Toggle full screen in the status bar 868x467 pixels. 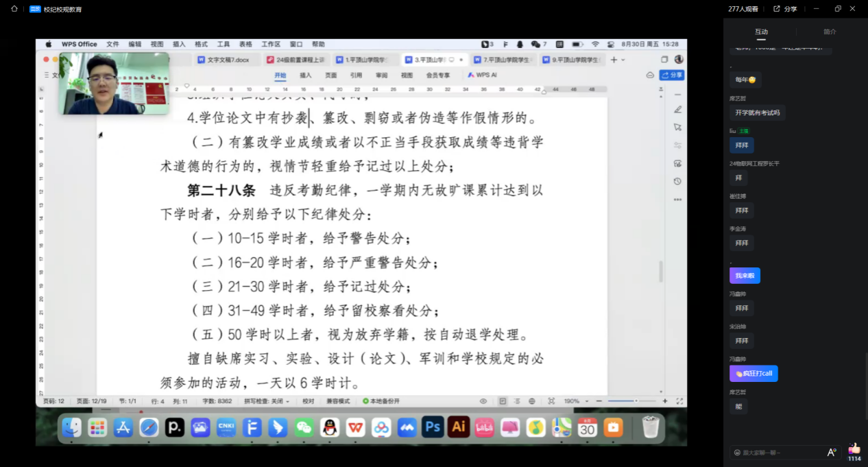pos(679,401)
